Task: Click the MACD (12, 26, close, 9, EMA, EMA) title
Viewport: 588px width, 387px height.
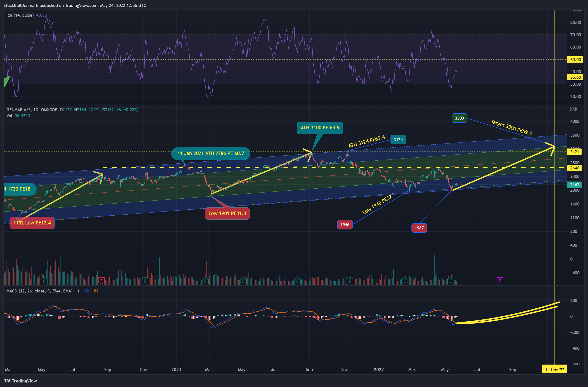Action: 39,291
